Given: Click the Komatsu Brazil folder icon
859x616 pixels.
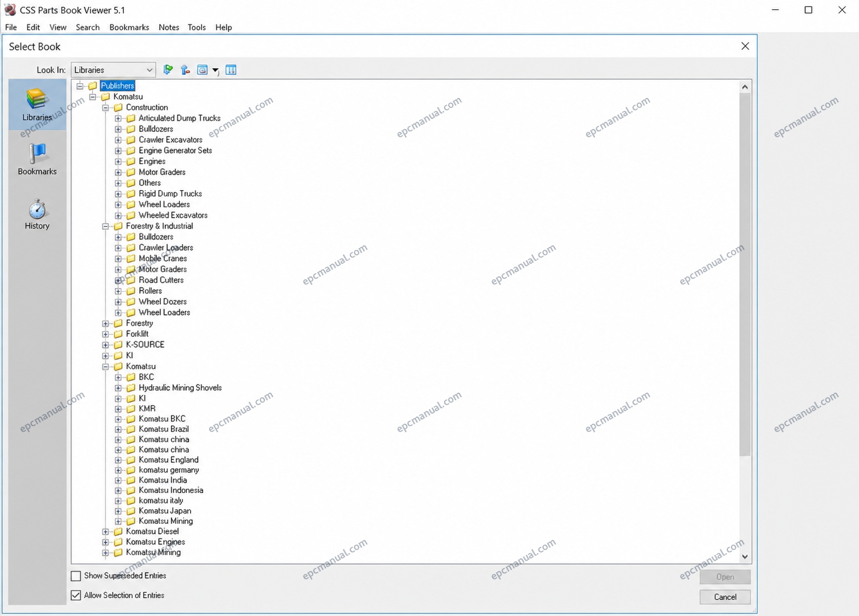Looking at the screenshot, I should [x=131, y=429].
